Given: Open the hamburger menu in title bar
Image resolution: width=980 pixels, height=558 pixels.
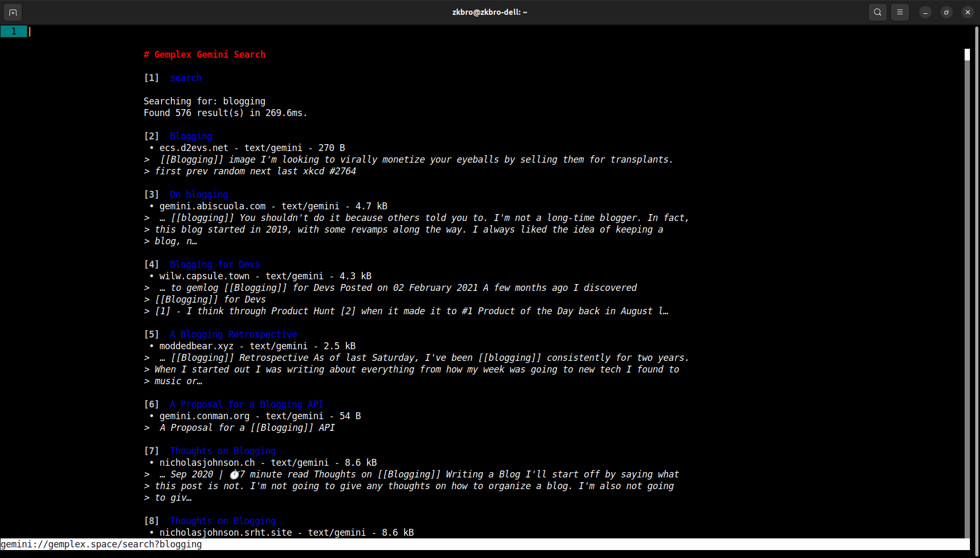Looking at the screenshot, I should [x=899, y=12].
